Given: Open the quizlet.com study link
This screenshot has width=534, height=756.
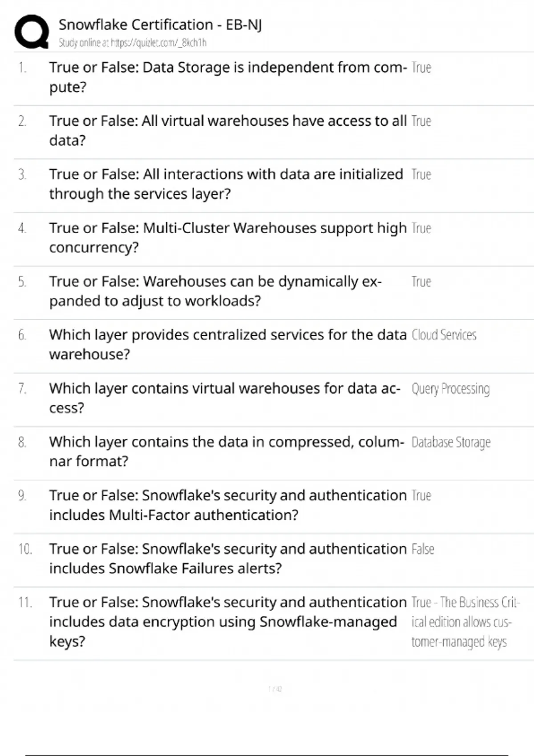Looking at the screenshot, I should [133, 43].
